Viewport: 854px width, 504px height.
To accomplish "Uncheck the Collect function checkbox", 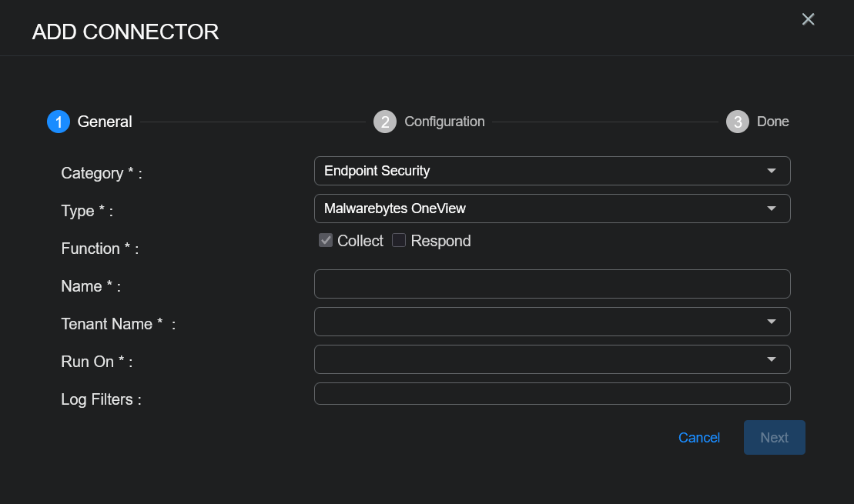I will click(326, 240).
